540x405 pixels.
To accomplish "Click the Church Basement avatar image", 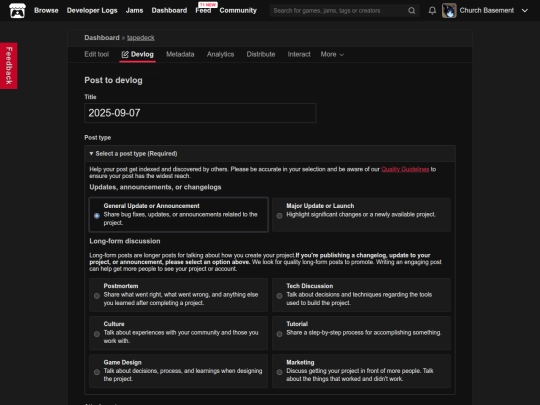I will click(x=449, y=11).
